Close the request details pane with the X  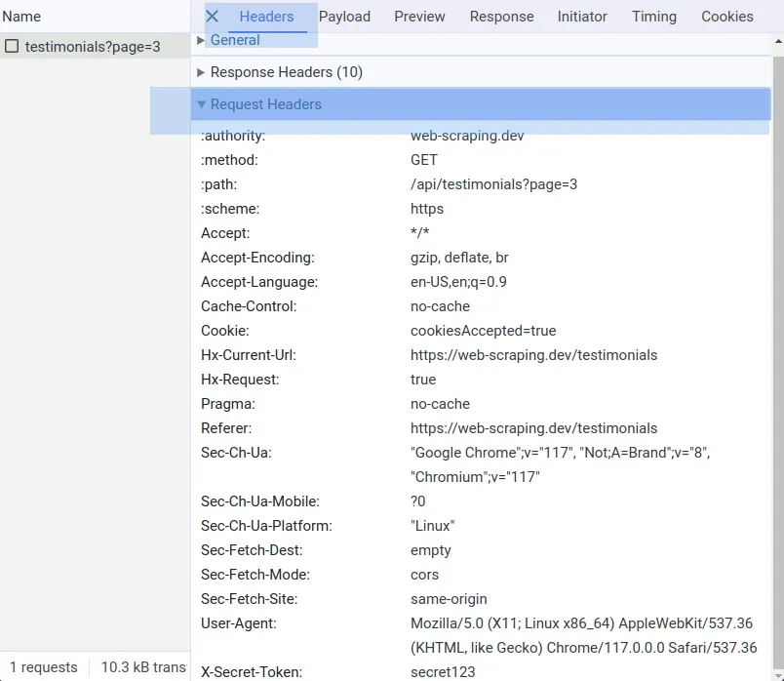point(213,17)
